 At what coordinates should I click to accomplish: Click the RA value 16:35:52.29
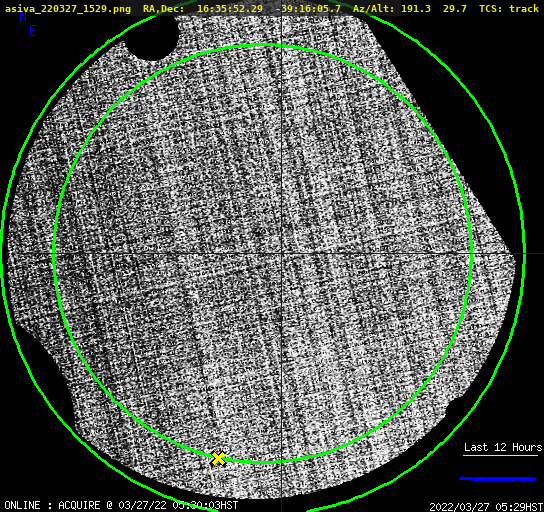pos(230,9)
